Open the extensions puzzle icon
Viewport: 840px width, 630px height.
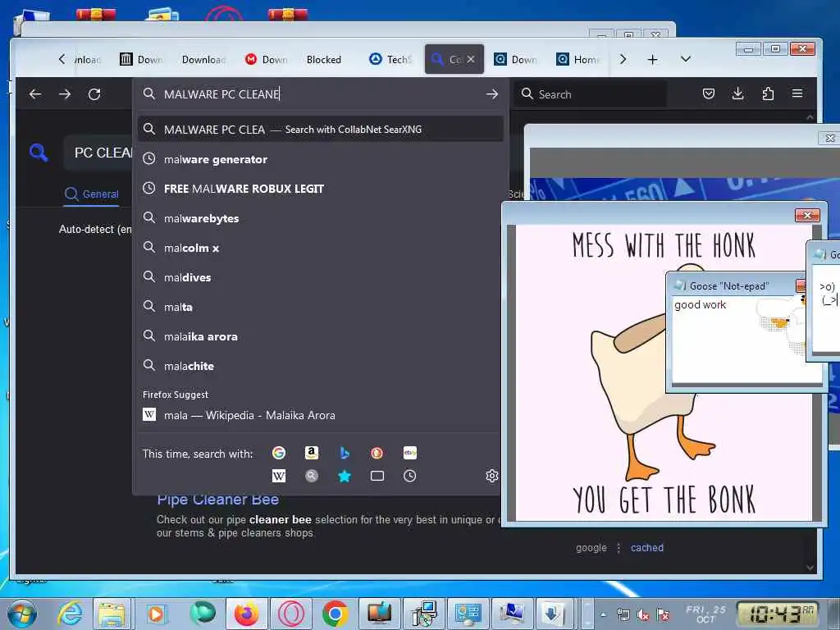click(768, 94)
